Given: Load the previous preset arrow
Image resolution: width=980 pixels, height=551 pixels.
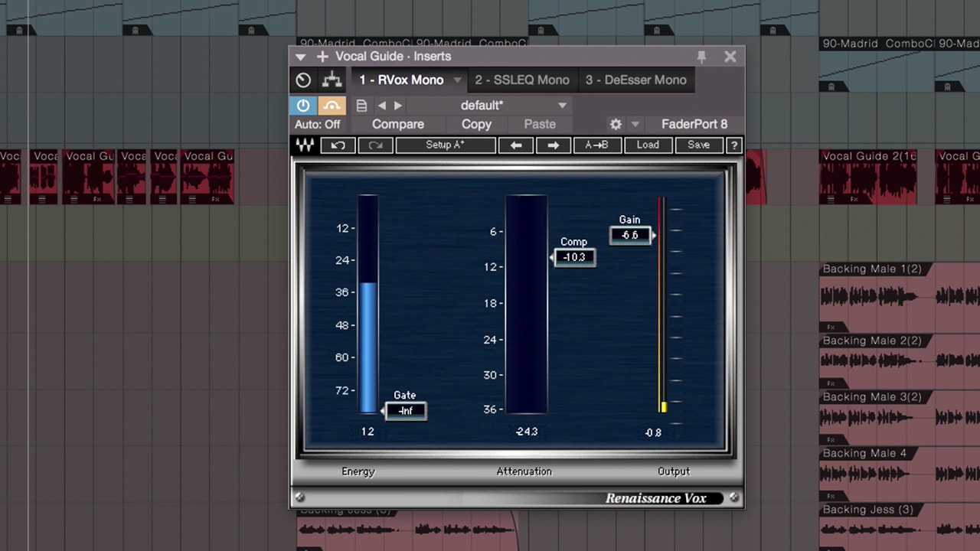Looking at the screenshot, I should [382, 106].
